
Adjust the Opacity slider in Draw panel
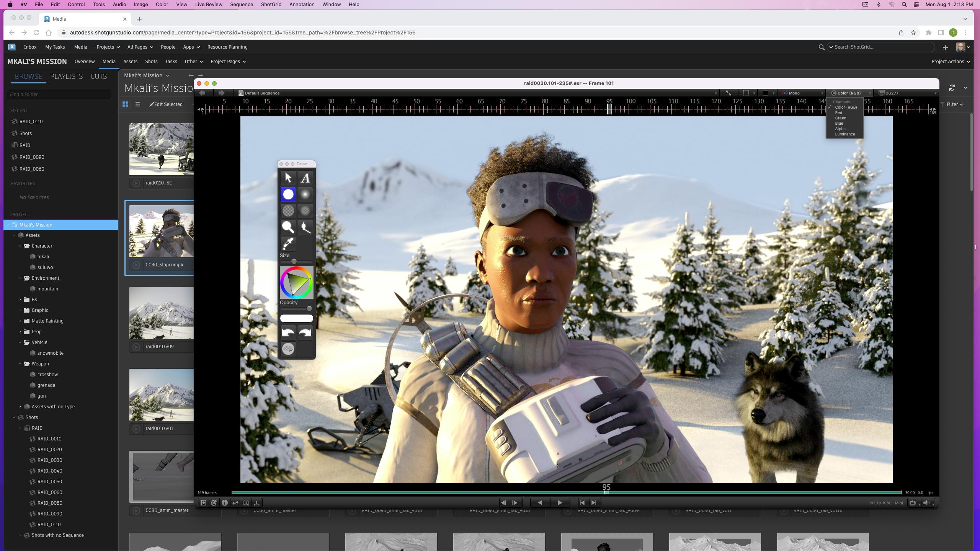[x=309, y=308]
